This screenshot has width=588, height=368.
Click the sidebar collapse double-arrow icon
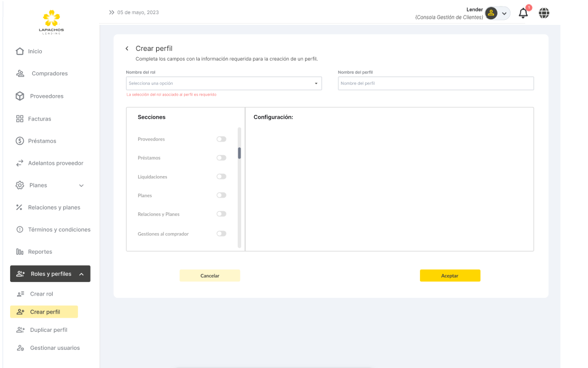pyautogui.click(x=111, y=12)
